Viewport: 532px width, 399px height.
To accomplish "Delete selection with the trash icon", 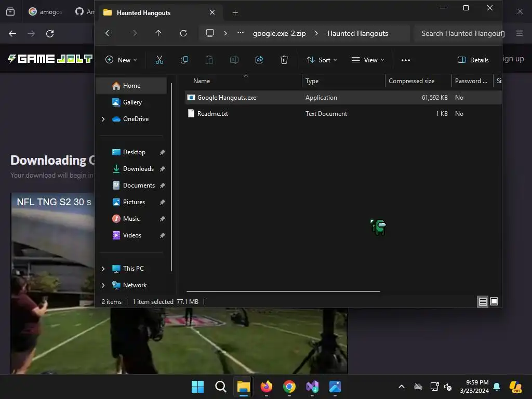I will tap(284, 60).
